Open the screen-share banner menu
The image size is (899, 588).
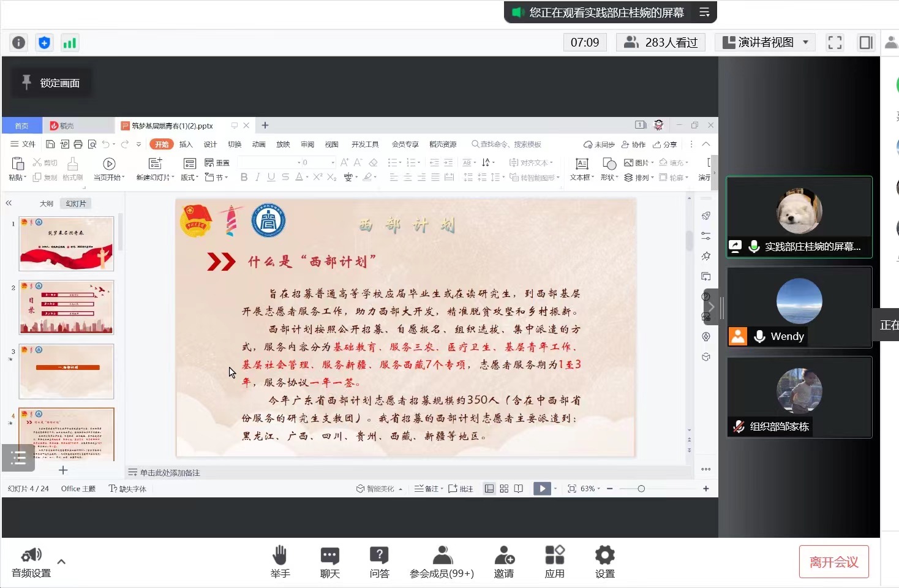pyautogui.click(x=704, y=12)
